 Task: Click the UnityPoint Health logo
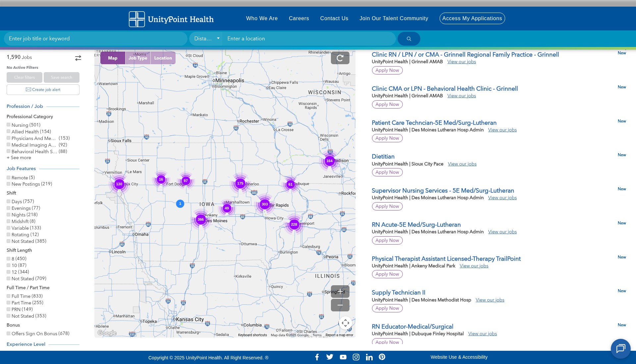coord(171,19)
